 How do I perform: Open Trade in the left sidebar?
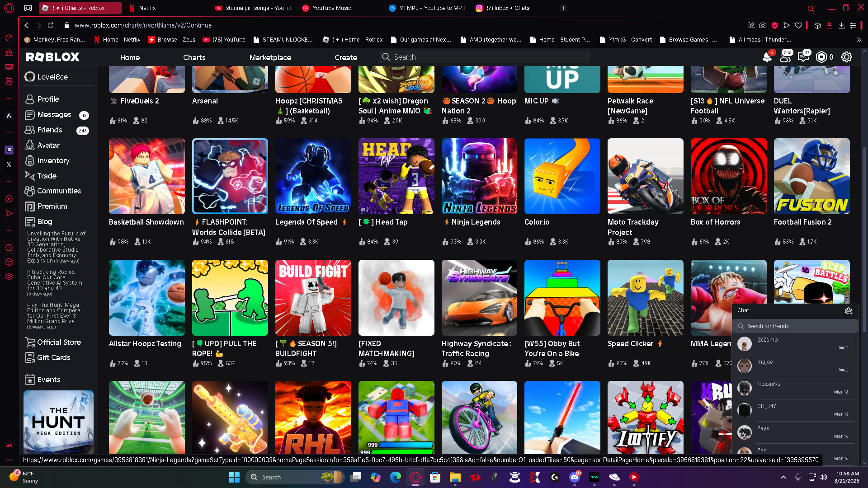47,176
